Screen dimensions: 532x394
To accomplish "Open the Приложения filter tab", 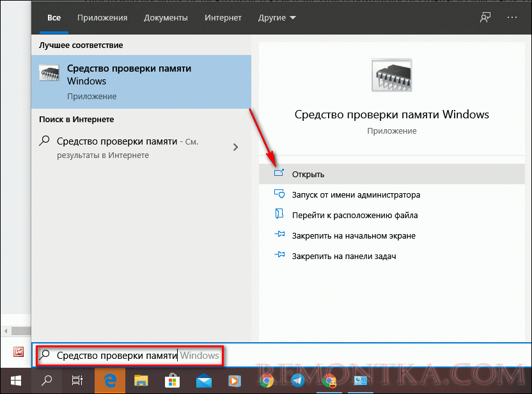I will [102, 18].
